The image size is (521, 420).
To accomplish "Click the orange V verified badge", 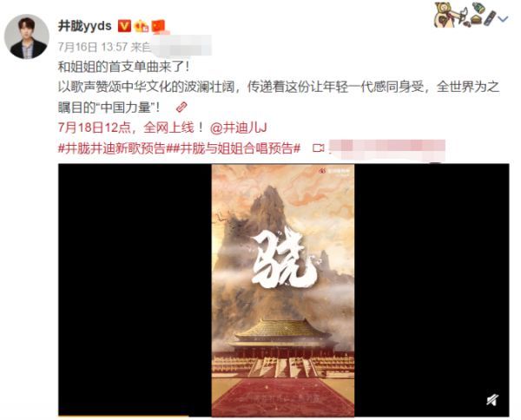I will 124,26.
